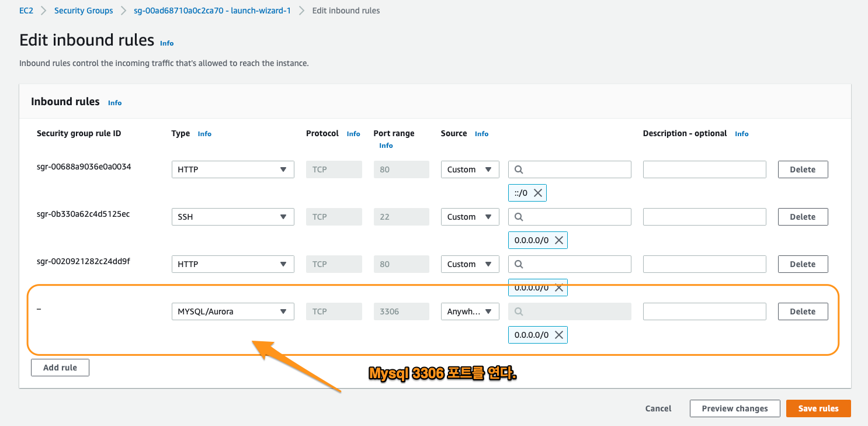Image resolution: width=868 pixels, height=426 pixels.
Task: Click the Add rule button
Action: pos(60,367)
